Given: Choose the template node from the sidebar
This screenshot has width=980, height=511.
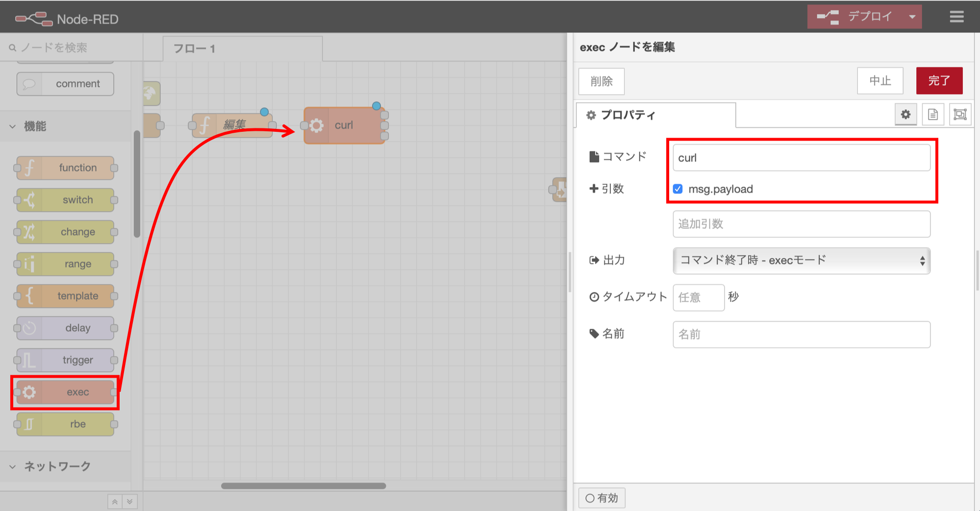Looking at the screenshot, I should (65, 296).
